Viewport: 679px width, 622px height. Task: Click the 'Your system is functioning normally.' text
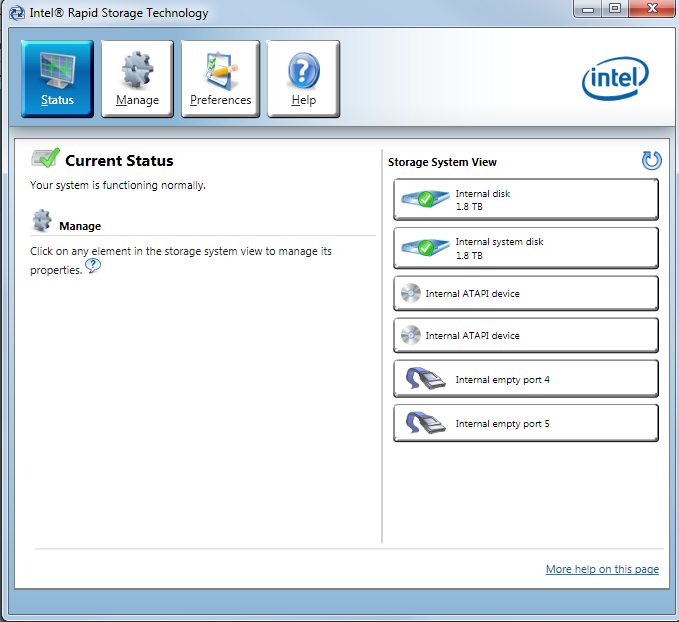pos(118,185)
